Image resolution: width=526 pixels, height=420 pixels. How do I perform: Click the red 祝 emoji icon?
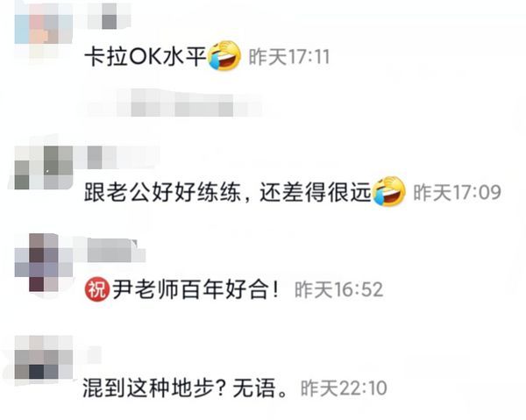97,289
